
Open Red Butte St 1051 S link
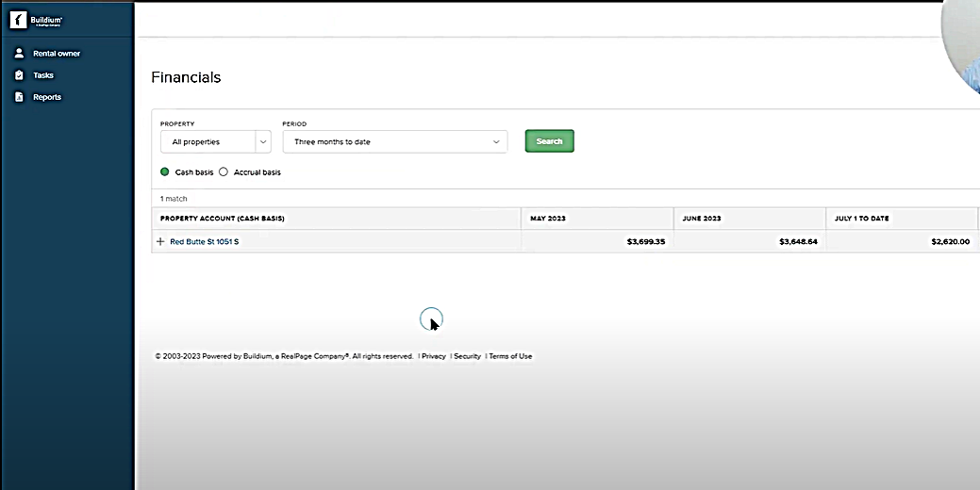click(205, 241)
